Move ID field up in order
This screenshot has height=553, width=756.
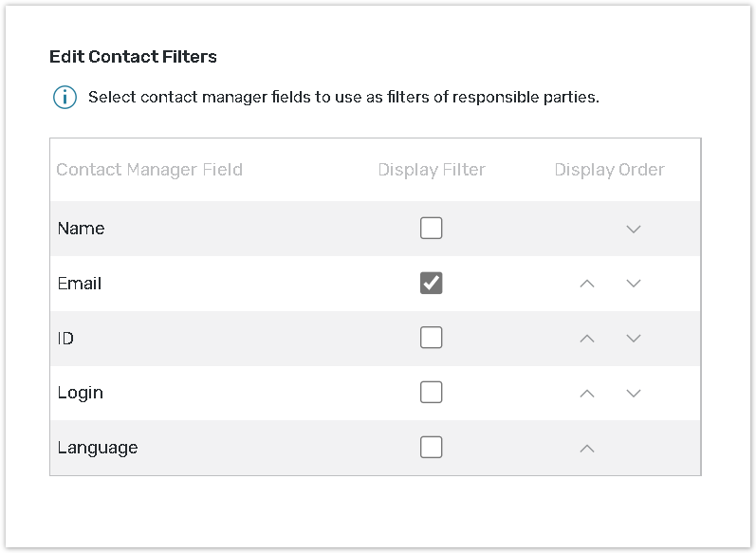click(587, 339)
